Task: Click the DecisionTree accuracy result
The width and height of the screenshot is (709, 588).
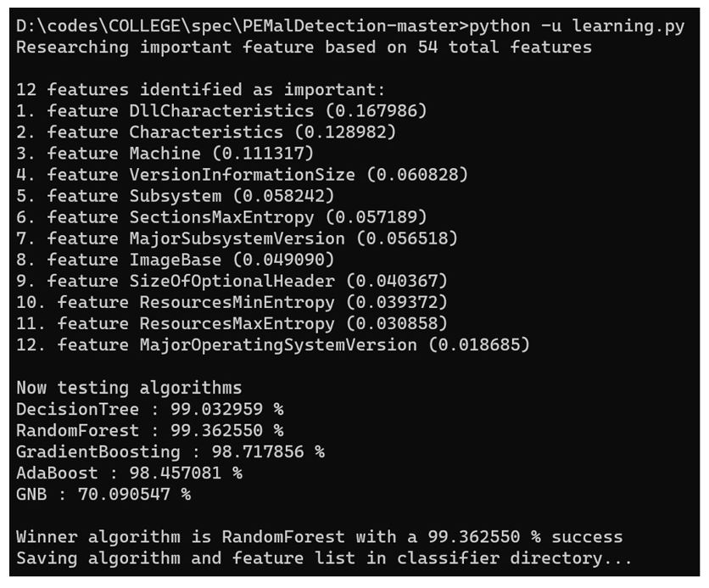Action: tap(150, 409)
